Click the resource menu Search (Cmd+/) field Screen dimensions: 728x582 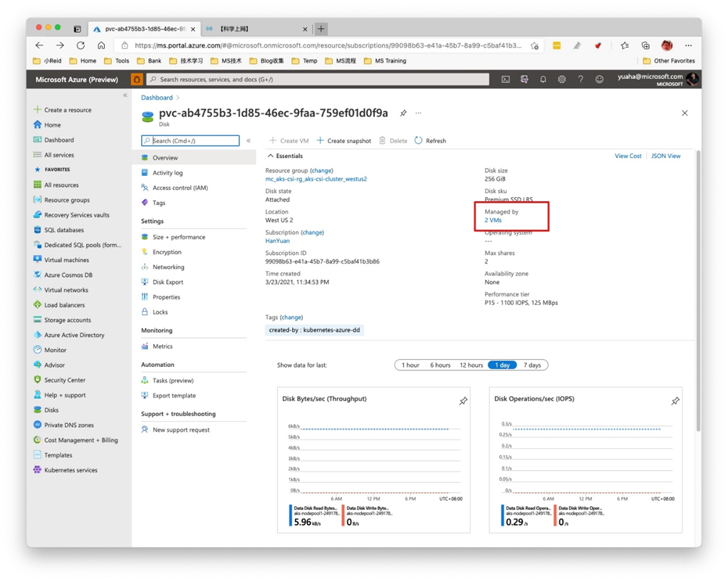point(190,141)
